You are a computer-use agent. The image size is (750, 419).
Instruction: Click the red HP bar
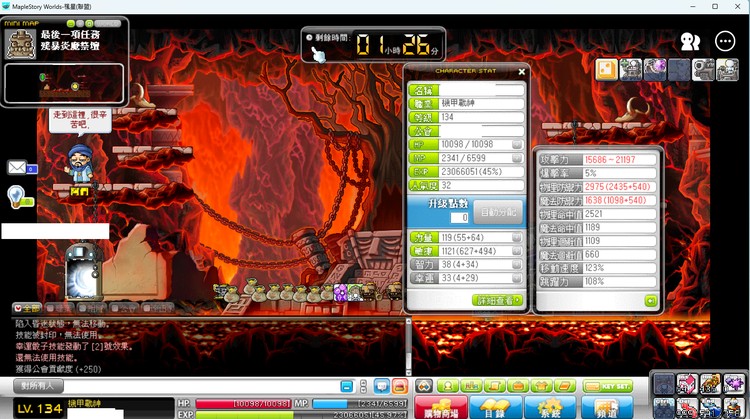(x=243, y=404)
